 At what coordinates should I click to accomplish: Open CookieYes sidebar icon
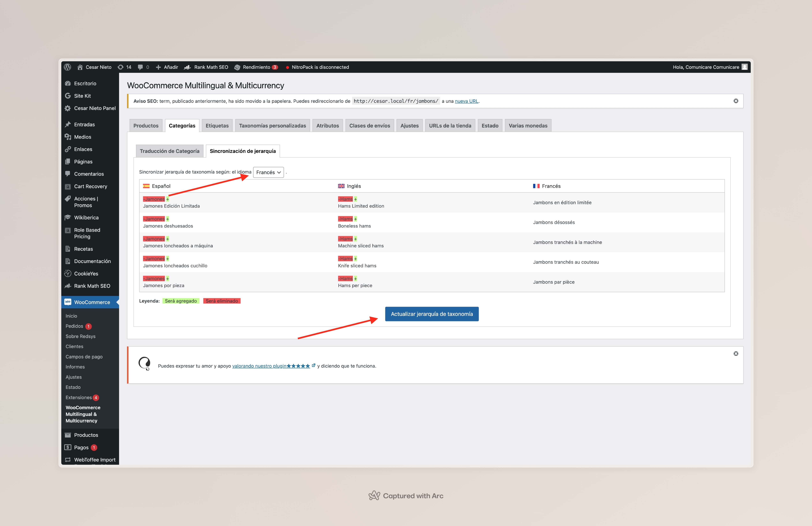pos(68,274)
